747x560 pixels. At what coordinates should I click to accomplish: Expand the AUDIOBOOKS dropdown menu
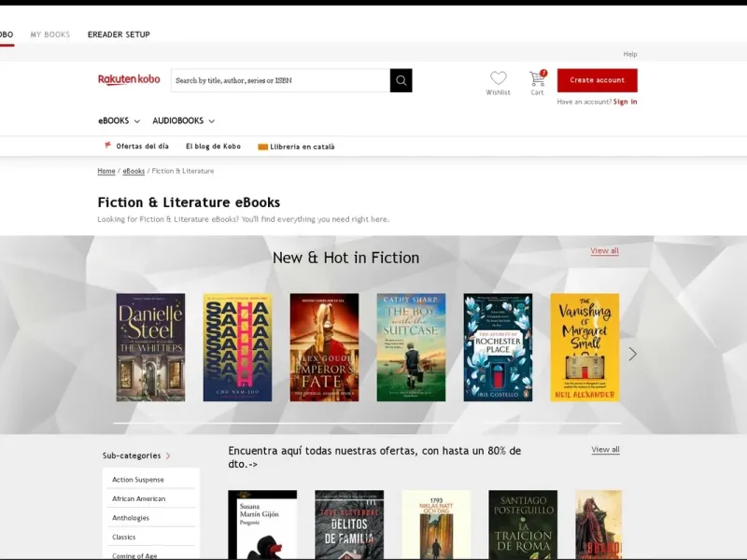[x=183, y=121]
